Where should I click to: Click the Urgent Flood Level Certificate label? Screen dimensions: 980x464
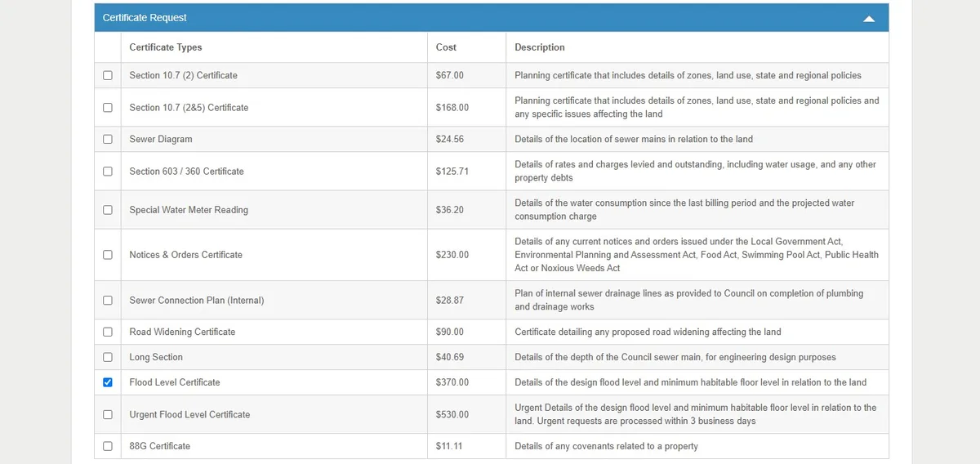[189, 414]
